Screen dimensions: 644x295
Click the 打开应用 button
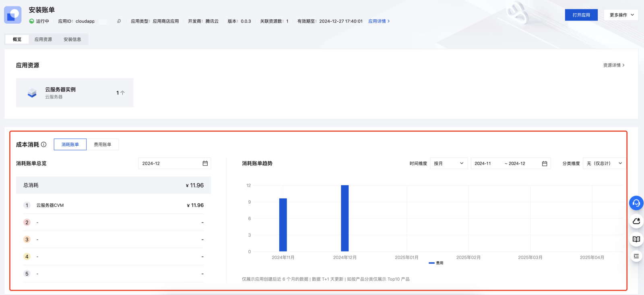(x=581, y=15)
